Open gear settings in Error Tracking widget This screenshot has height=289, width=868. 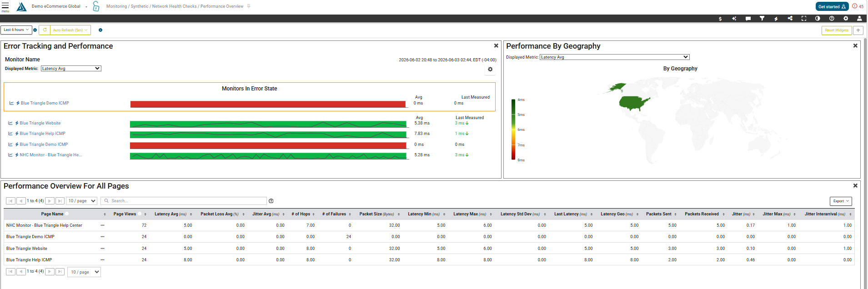click(490, 70)
